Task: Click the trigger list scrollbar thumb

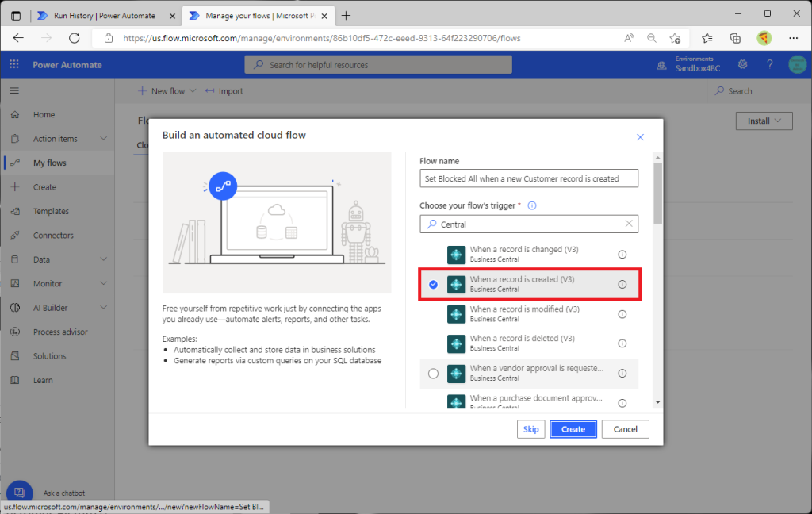Action: [x=657, y=193]
